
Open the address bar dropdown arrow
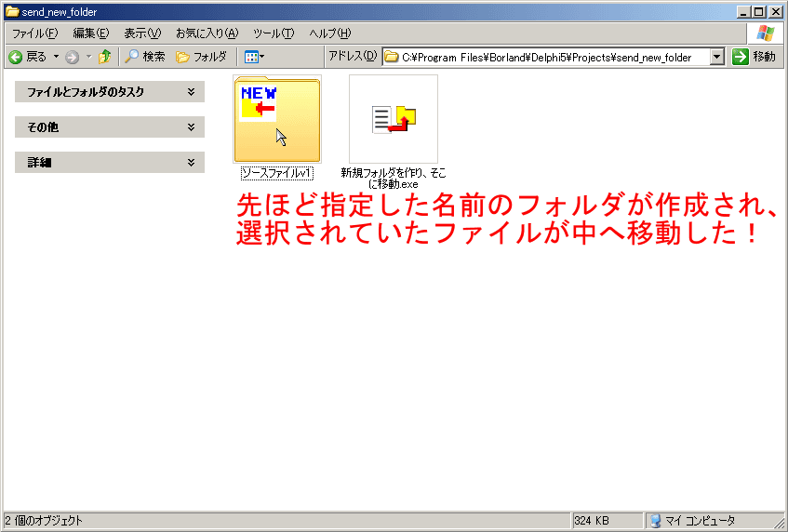click(716, 57)
